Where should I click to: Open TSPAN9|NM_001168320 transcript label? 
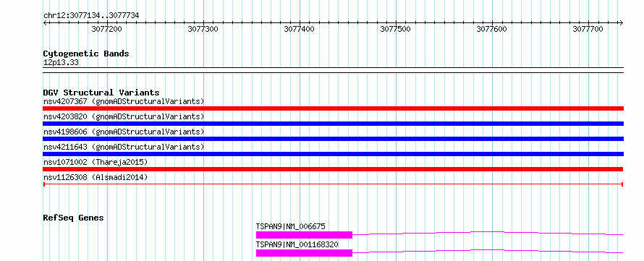297,244
